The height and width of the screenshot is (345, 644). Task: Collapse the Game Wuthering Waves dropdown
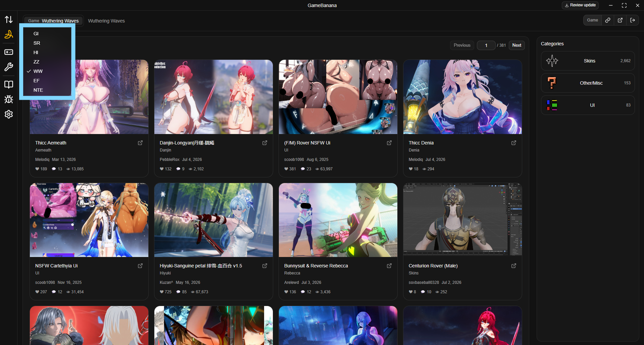point(53,21)
